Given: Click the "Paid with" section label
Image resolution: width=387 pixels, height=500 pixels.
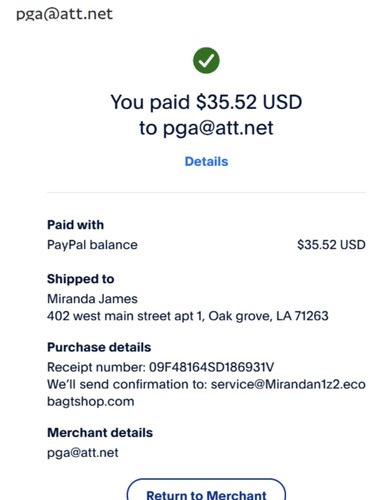Looking at the screenshot, I should (x=76, y=225).
